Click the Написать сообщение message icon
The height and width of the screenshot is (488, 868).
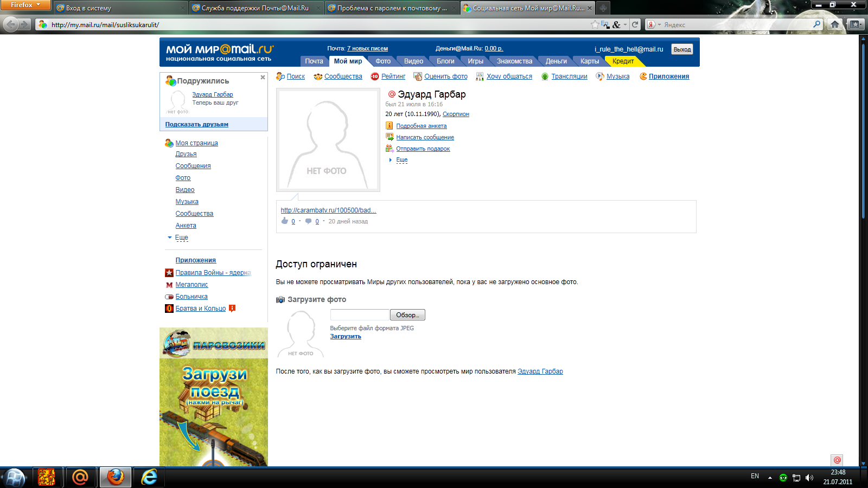(x=390, y=137)
